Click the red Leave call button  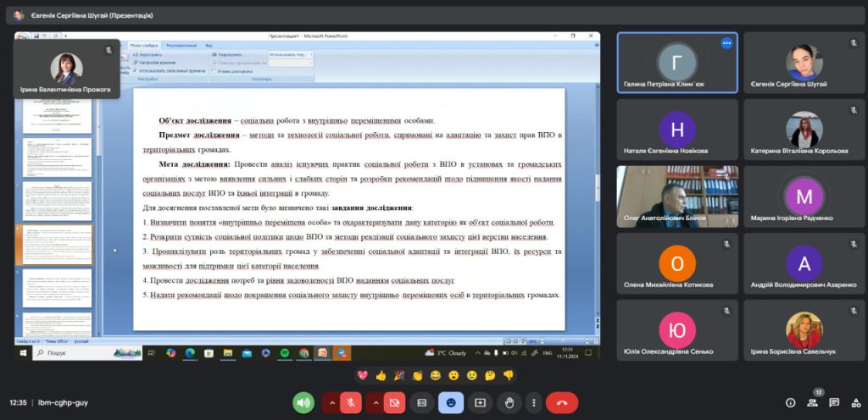click(x=561, y=402)
